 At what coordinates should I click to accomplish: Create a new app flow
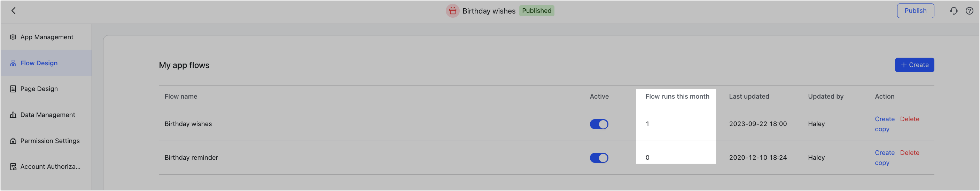click(x=914, y=65)
